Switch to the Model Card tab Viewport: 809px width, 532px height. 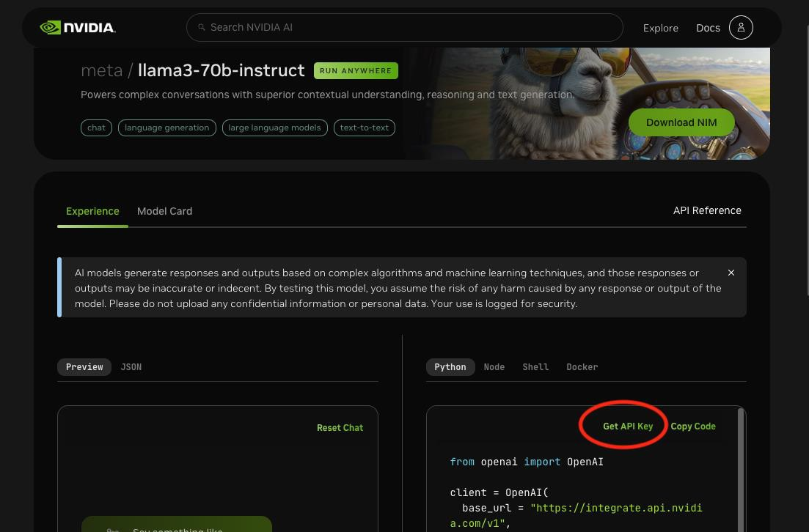(164, 211)
